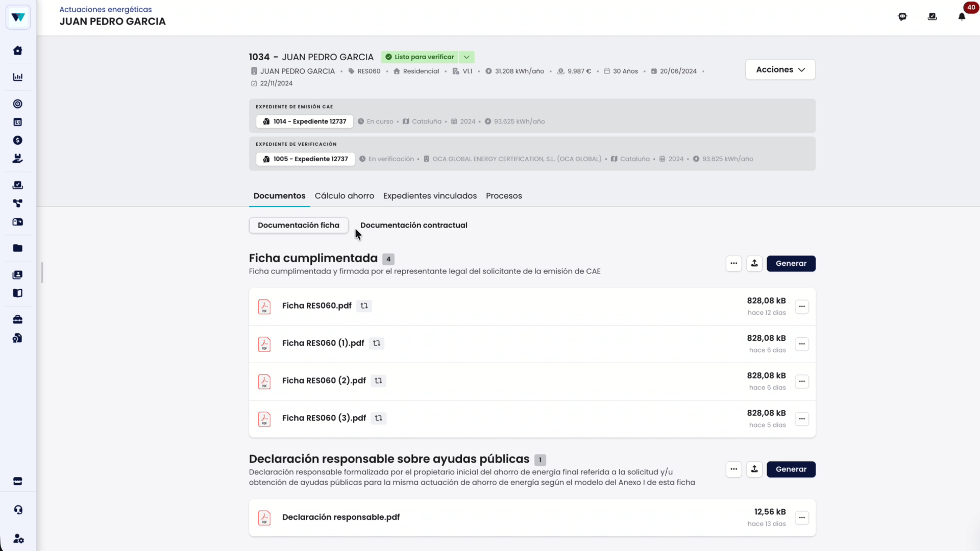Click PDF icon of Declaración responsable.pdf
The width and height of the screenshot is (980, 551).
264,518
